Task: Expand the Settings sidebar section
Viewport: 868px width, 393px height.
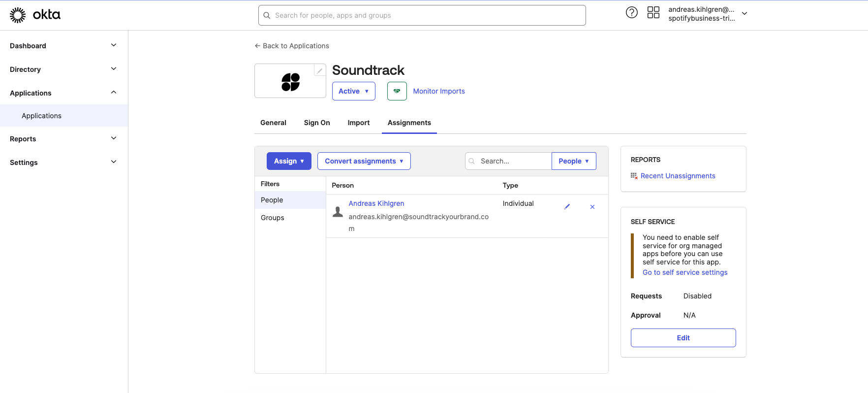Action: tap(64, 162)
